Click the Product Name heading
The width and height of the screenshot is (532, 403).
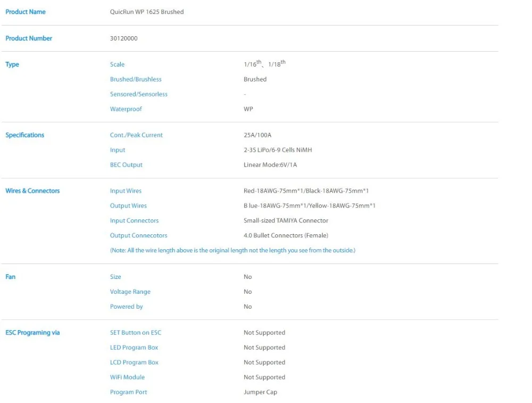point(26,12)
